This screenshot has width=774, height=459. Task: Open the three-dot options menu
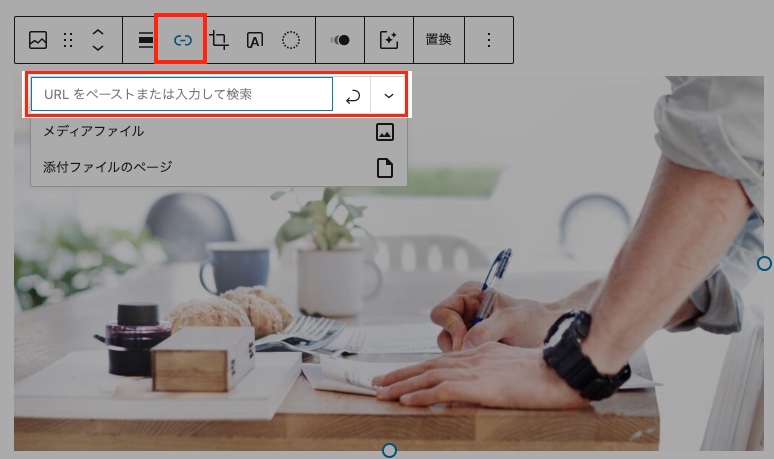pos(489,40)
